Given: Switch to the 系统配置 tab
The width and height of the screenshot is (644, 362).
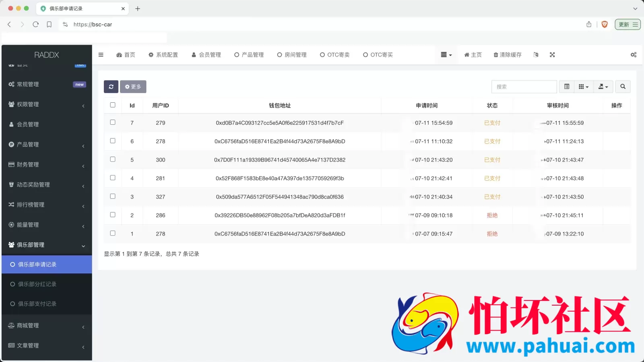Looking at the screenshot, I should (163, 55).
